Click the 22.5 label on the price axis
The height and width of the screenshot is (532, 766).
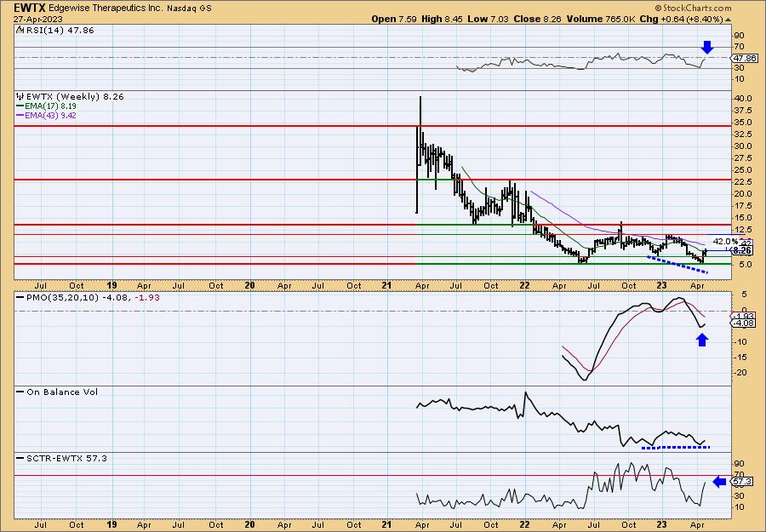point(742,181)
